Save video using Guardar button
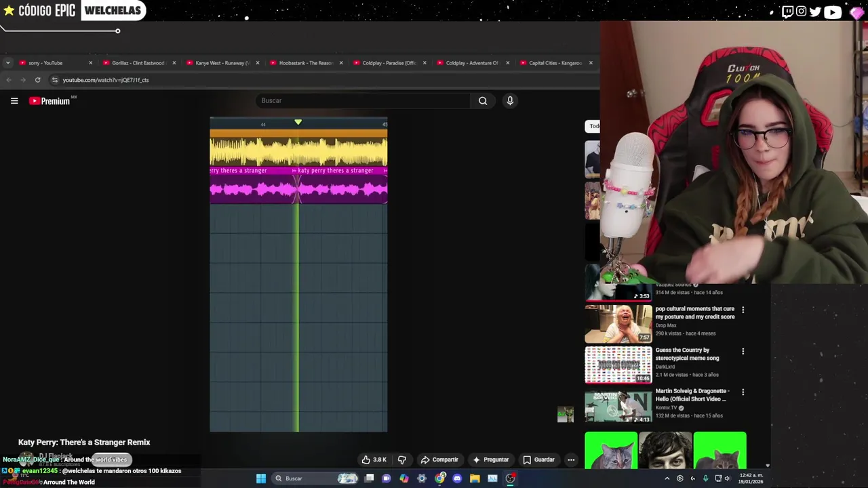This screenshot has width=868, height=488. [x=538, y=460]
